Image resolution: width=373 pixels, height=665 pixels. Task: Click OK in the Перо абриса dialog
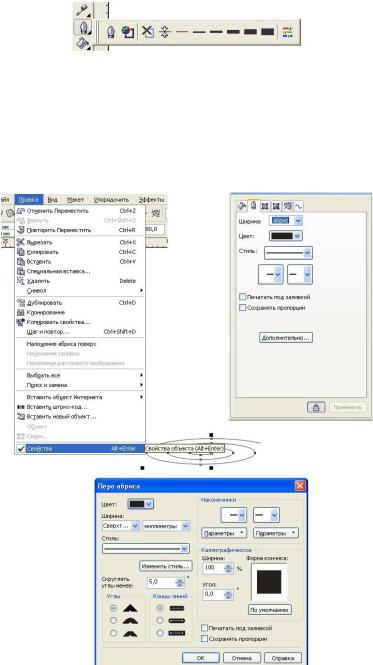point(201,658)
